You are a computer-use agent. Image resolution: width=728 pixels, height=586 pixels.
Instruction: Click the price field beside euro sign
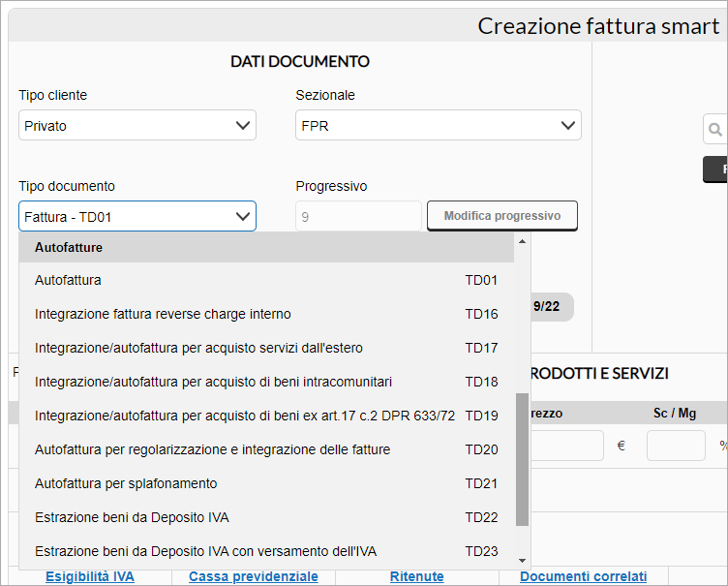(x=567, y=446)
